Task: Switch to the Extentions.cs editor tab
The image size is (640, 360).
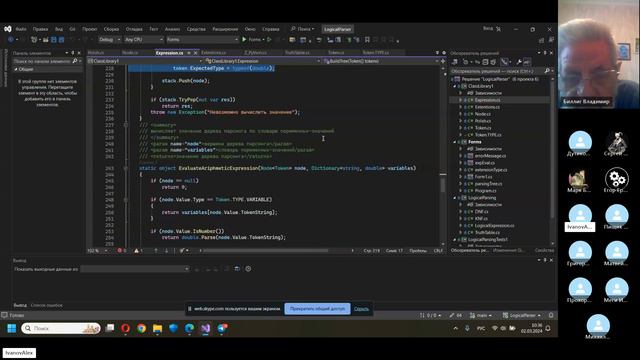Action: (x=213, y=53)
